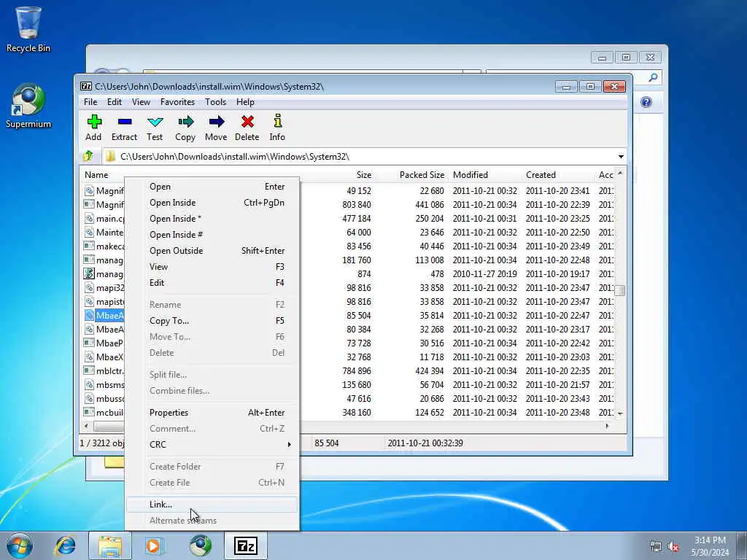Click the 7z icon in title bar

86,86
